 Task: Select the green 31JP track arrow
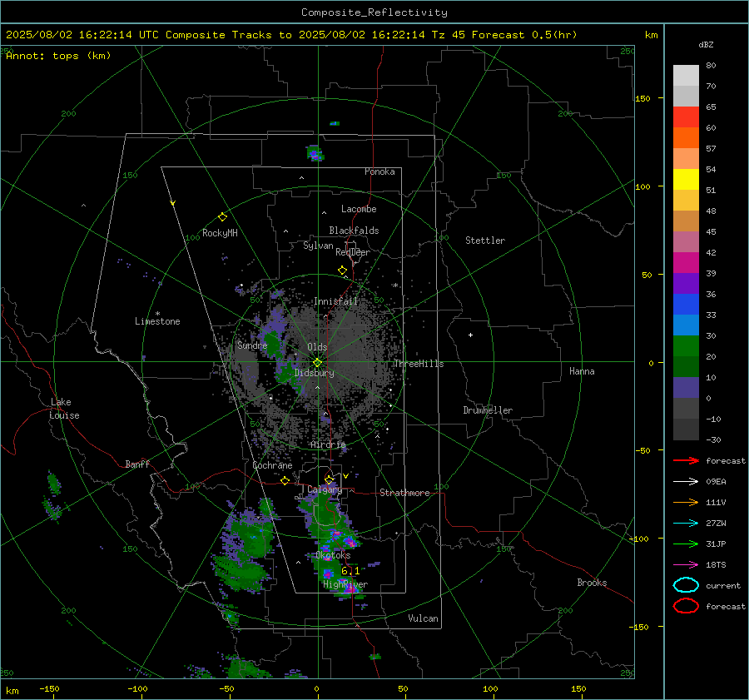click(686, 544)
